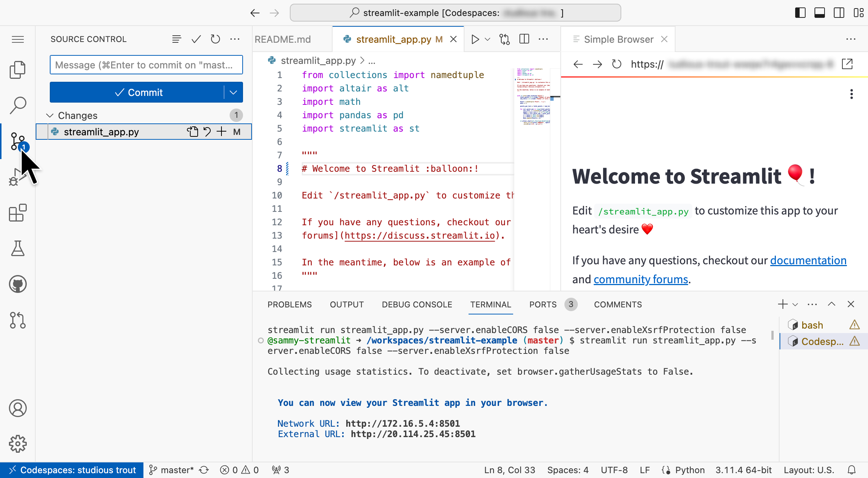
Task: Go back in the command center
Action: pos(255,13)
